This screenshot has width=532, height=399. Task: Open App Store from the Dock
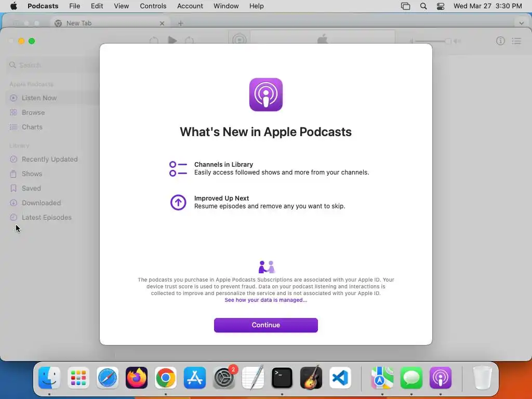(195, 378)
